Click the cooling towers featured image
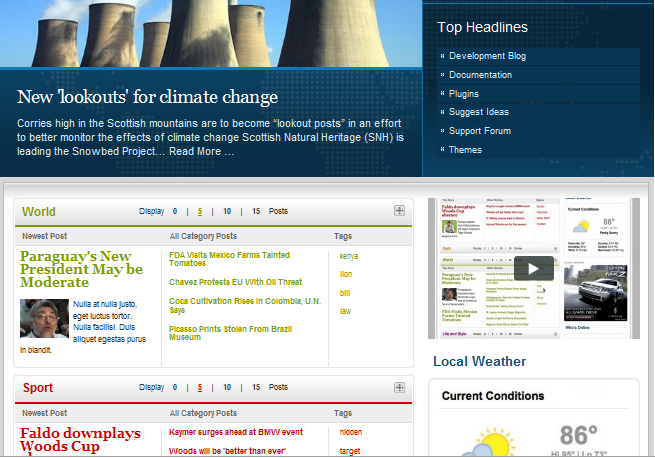 click(x=211, y=33)
